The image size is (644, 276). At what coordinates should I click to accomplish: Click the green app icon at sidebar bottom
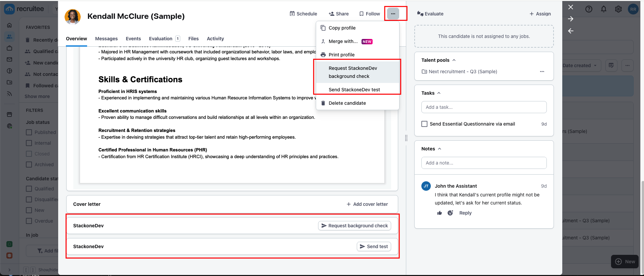(9, 244)
